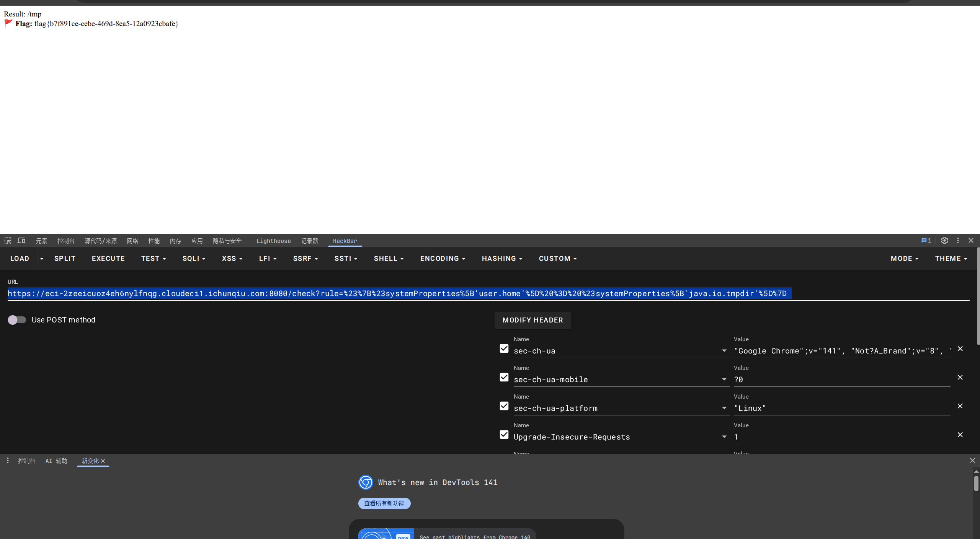The height and width of the screenshot is (539, 980).
Task: Activate the inspect element picker icon
Action: (8, 241)
